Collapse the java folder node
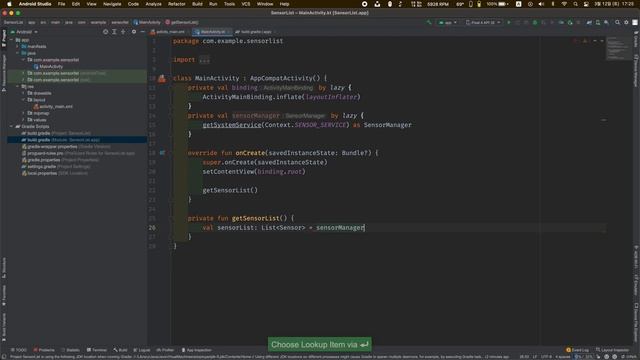 pyautogui.click(x=18, y=53)
